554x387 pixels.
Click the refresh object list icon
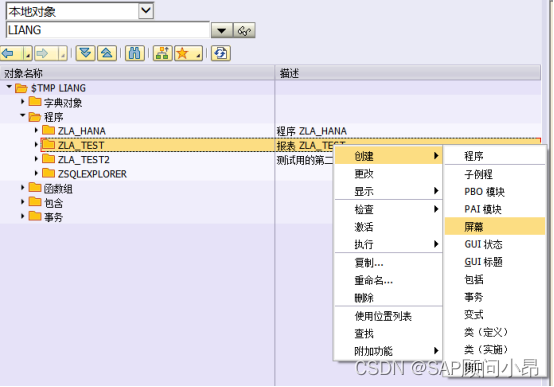(221, 53)
